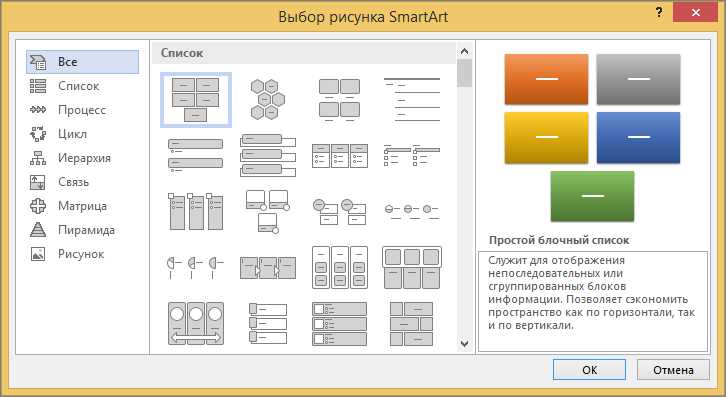The image size is (726, 397).
Task: Pick the hexagon cluster layout thumbnail
Action: 268,99
